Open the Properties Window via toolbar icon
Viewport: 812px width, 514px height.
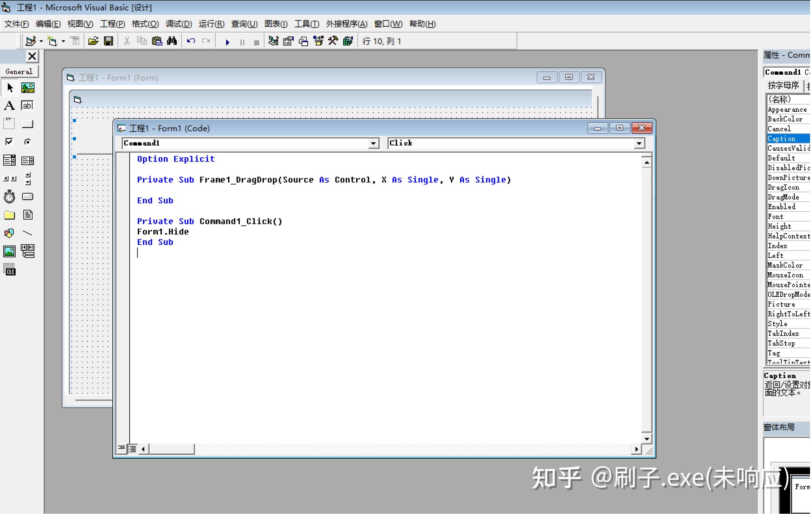click(288, 41)
